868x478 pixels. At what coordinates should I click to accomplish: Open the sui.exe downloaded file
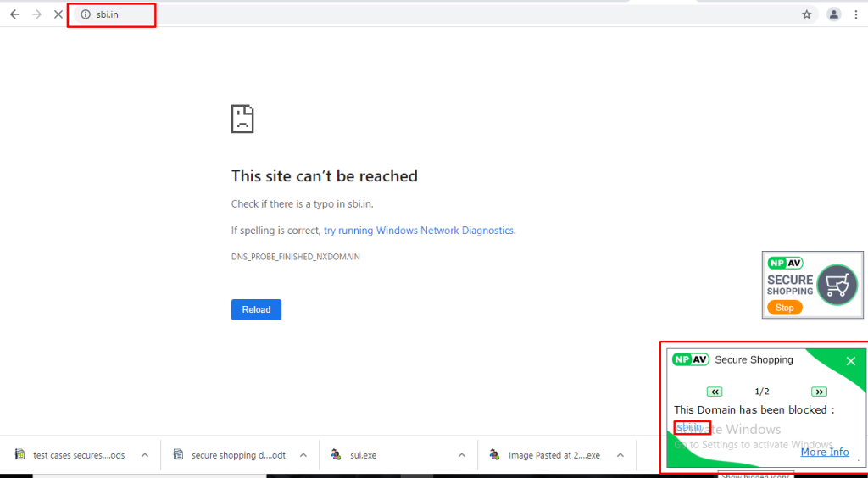pyautogui.click(x=363, y=455)
